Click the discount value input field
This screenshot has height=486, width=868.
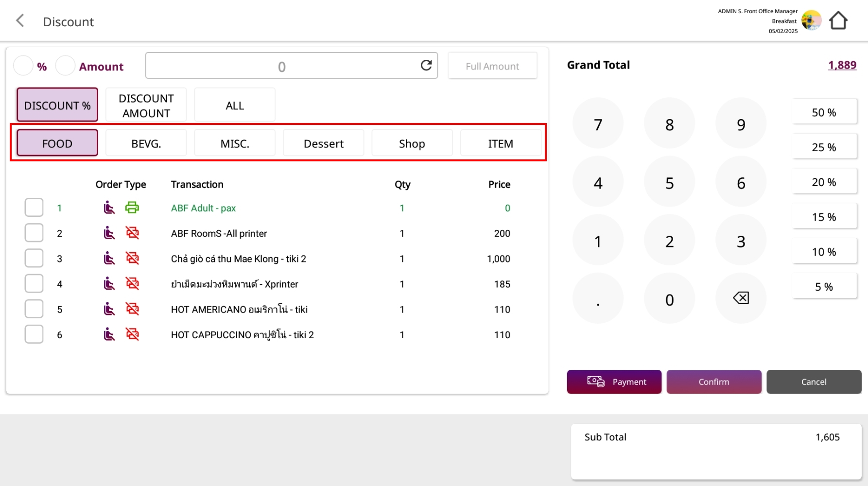coord(282,66)
